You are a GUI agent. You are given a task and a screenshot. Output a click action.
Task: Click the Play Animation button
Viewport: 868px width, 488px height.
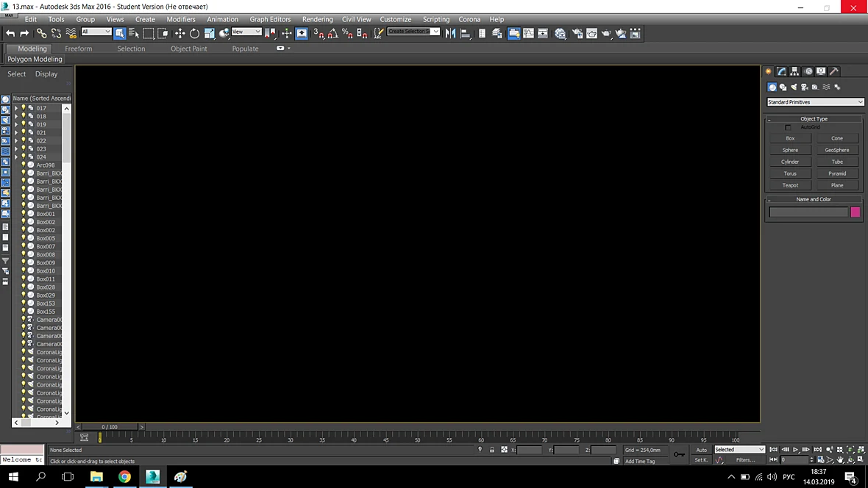click(795, 450)
